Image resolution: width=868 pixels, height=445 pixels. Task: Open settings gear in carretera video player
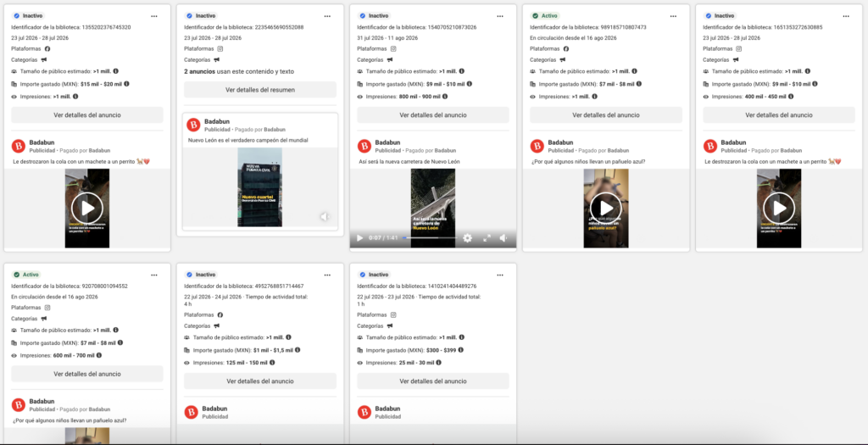[x=467, y=238]
